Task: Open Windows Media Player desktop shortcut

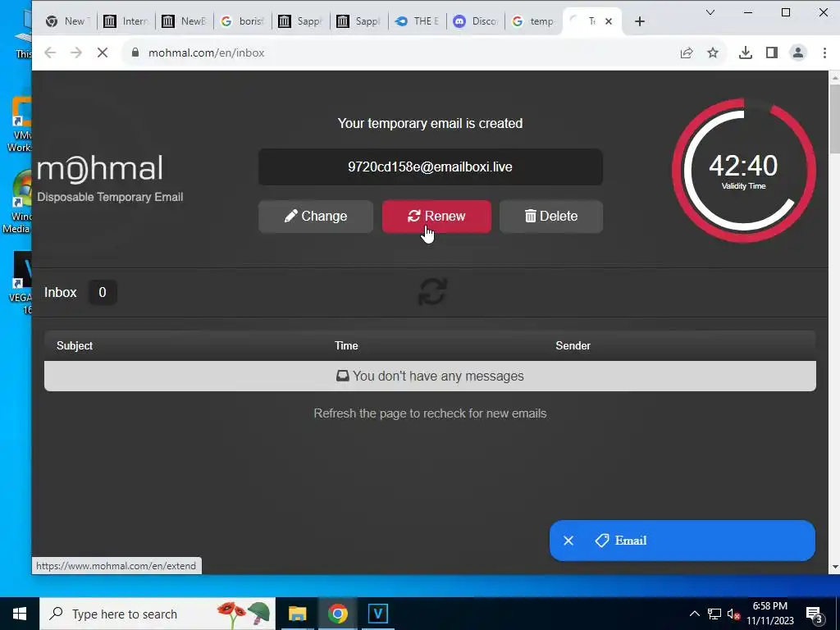Action: point(19,203)
